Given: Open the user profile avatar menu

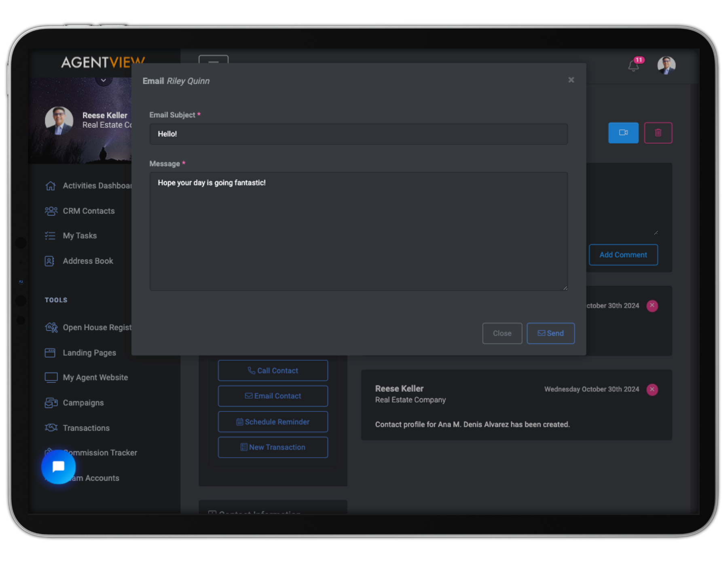Looking at the screenshot, I should tap(666, 65).
